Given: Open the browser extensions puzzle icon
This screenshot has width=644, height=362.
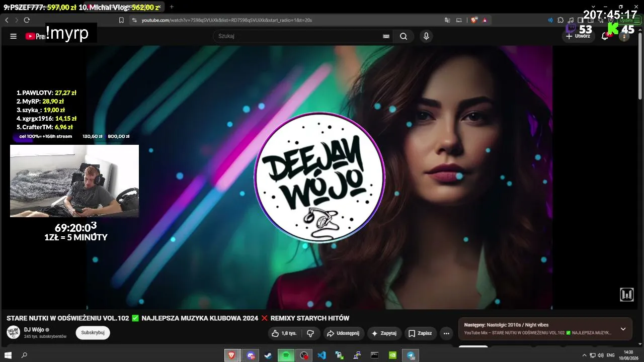Looking at the screenshot, I should (560, 20).
